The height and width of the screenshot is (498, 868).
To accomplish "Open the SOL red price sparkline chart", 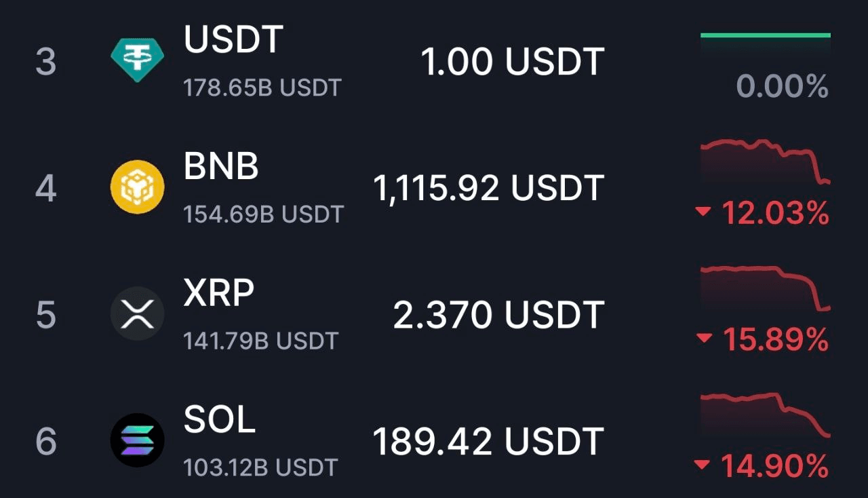I will [765, 414].
